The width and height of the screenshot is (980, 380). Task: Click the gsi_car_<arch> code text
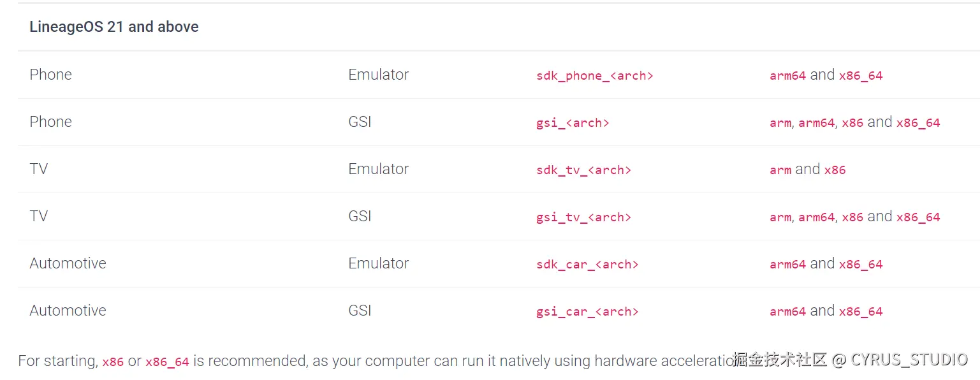pos(587,312)
